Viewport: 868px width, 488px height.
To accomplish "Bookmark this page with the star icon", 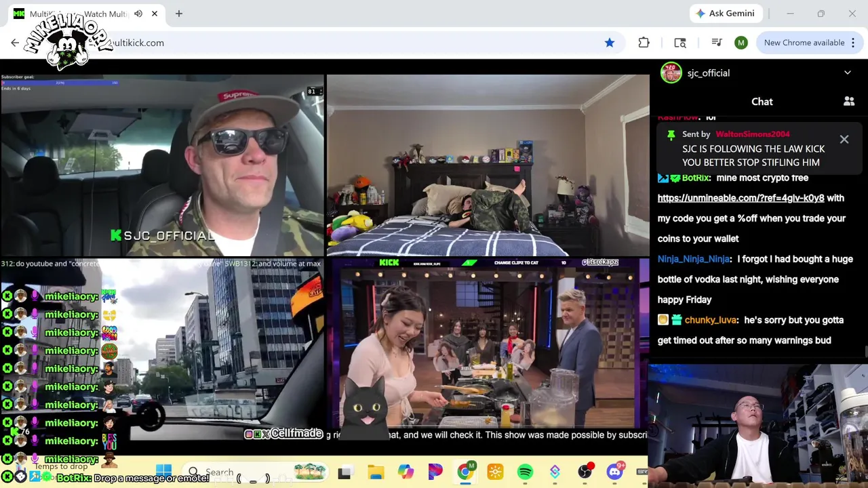I will click(610, 43).
